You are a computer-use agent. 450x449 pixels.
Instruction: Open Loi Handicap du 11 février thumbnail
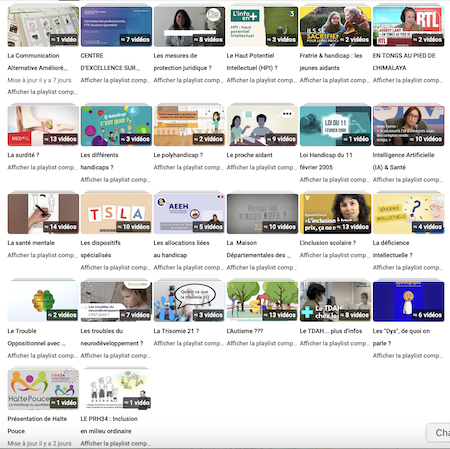pos(335,126)
